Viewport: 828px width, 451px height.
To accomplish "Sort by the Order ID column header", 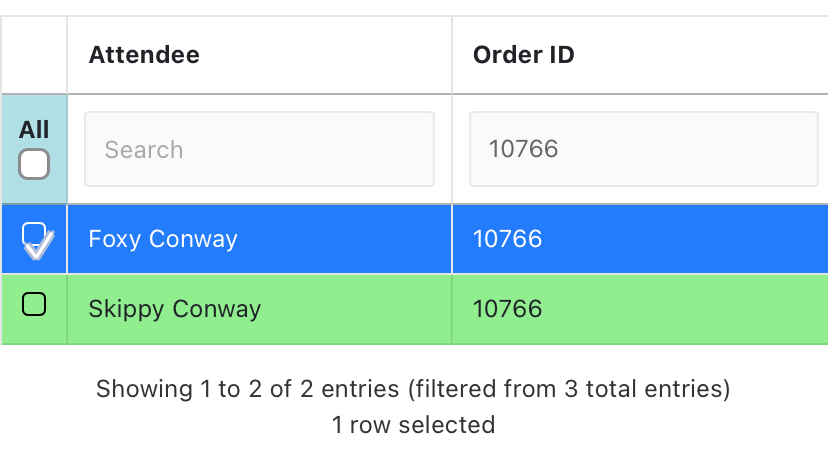I will [x=524, y=55].
